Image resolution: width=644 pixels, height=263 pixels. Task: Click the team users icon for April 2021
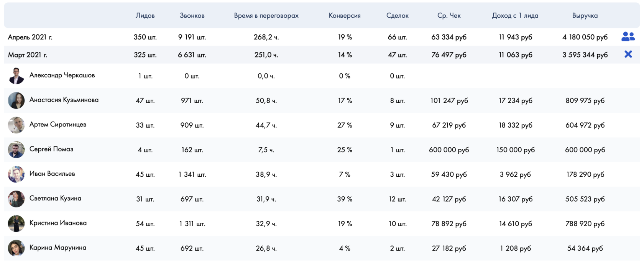628,37
